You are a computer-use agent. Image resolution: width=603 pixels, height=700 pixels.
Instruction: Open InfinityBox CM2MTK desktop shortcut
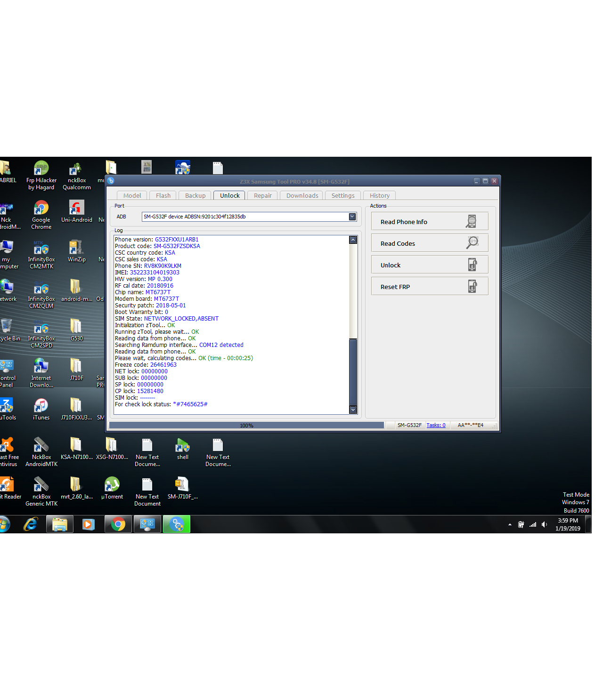(x=41, y=255)
